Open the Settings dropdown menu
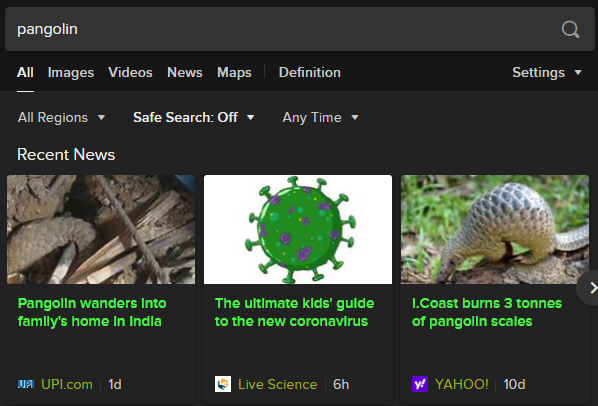Screen dimensions: 598x406 (x=547, y=72)
